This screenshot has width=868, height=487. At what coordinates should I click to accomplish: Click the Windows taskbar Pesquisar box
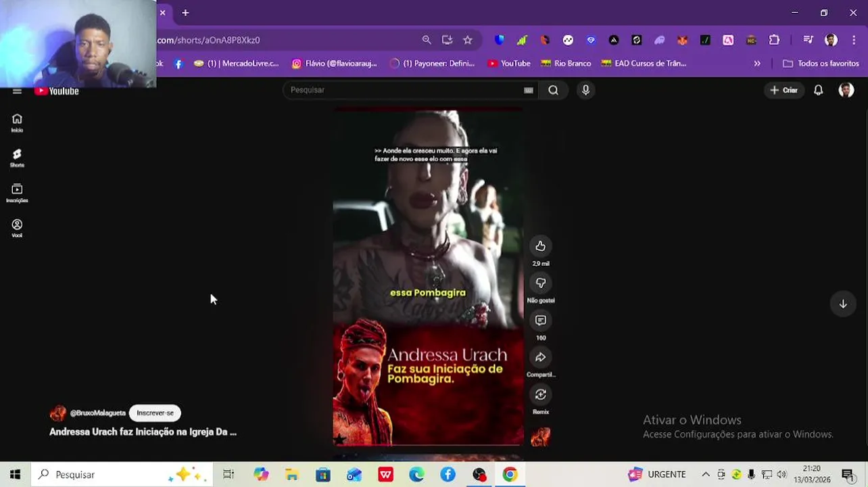(122, 475)
